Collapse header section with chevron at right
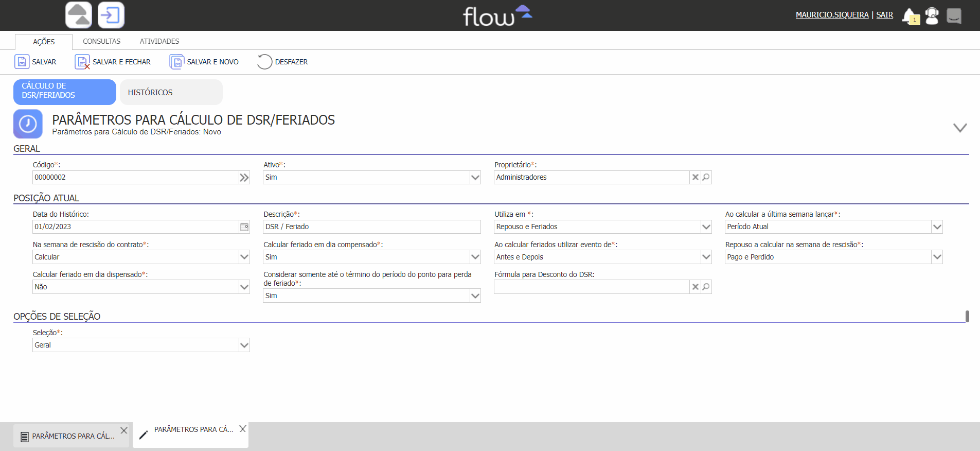The width and height of the screenshot is (980, 451). [960, 128]
